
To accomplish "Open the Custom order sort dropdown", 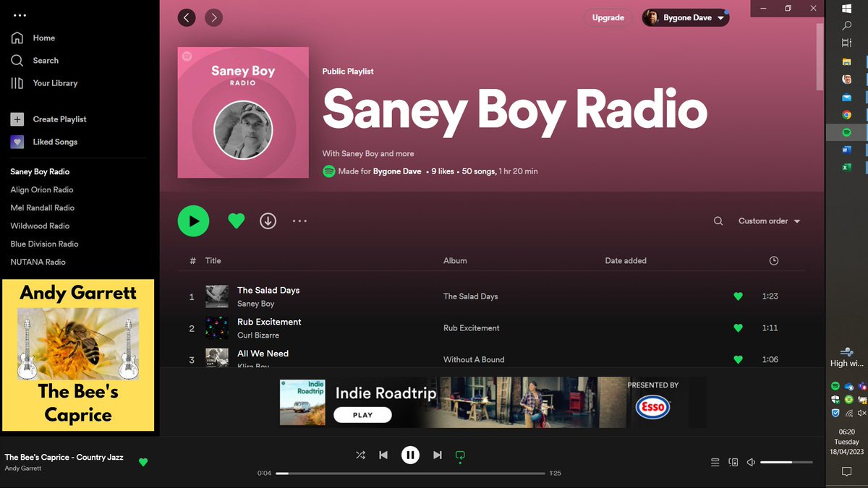I will (768, 221).
